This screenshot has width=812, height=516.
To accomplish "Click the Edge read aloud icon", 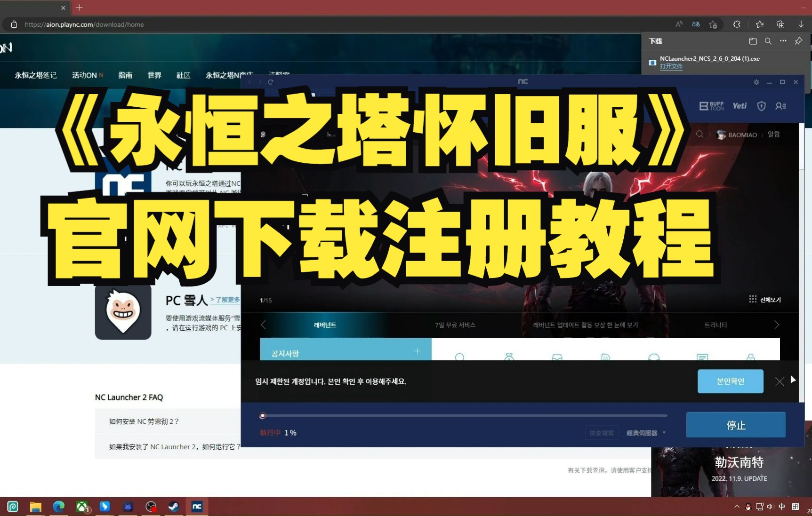I will pos(679,24).
